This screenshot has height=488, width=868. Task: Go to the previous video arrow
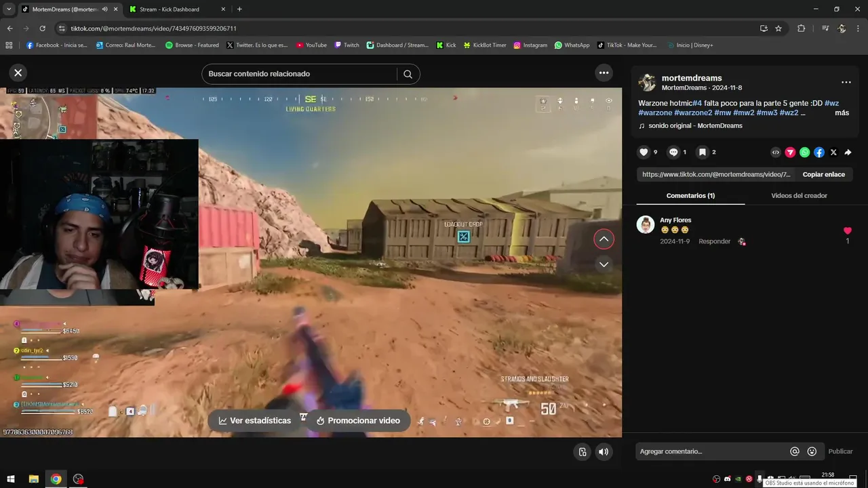click(x=604, y=239)
